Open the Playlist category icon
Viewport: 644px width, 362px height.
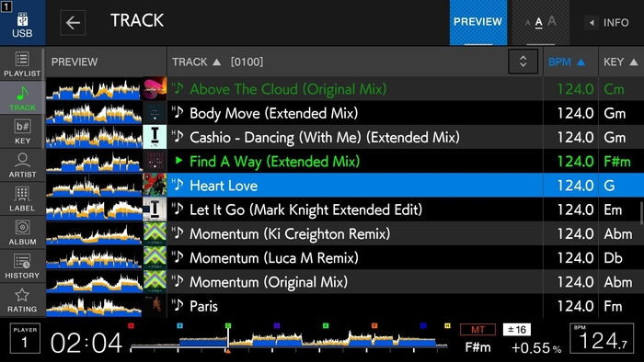(x=22, y=64)
